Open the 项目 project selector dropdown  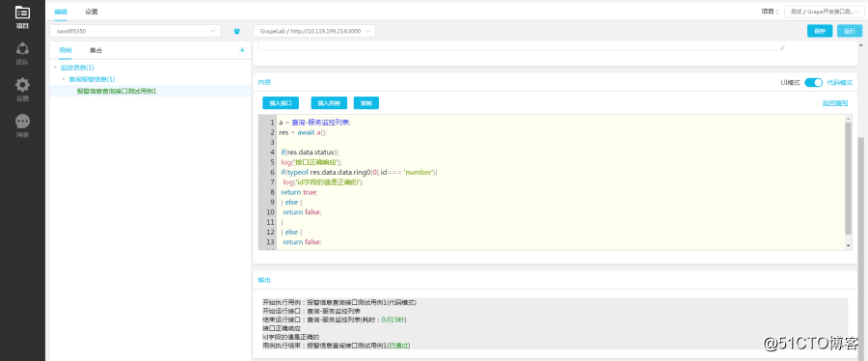point(825,11)
